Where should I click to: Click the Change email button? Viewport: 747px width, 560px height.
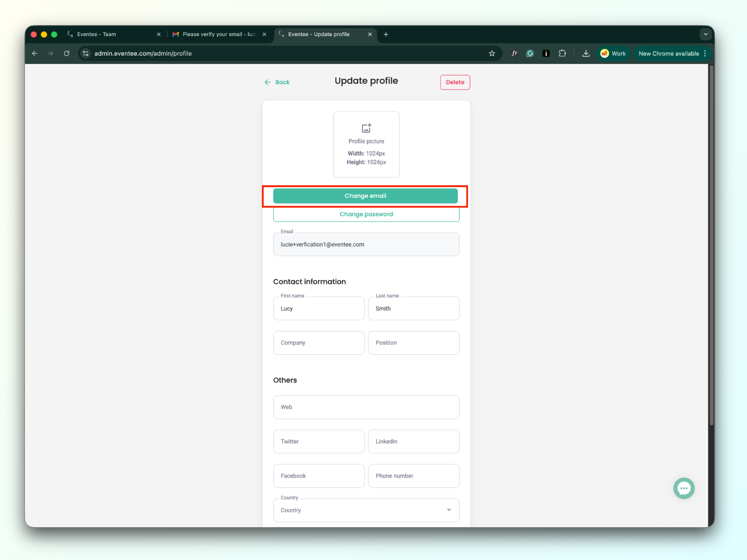tap(366, 196)
